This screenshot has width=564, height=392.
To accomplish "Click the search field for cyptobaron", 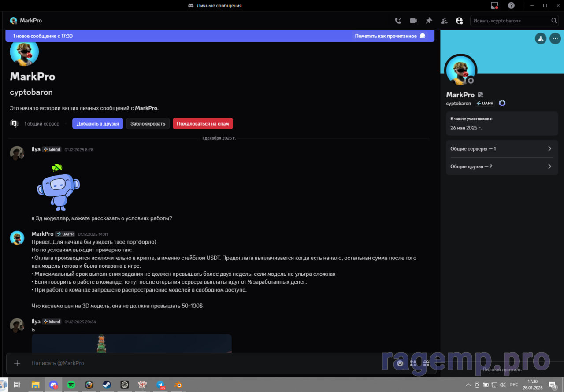I will [510, 21].
